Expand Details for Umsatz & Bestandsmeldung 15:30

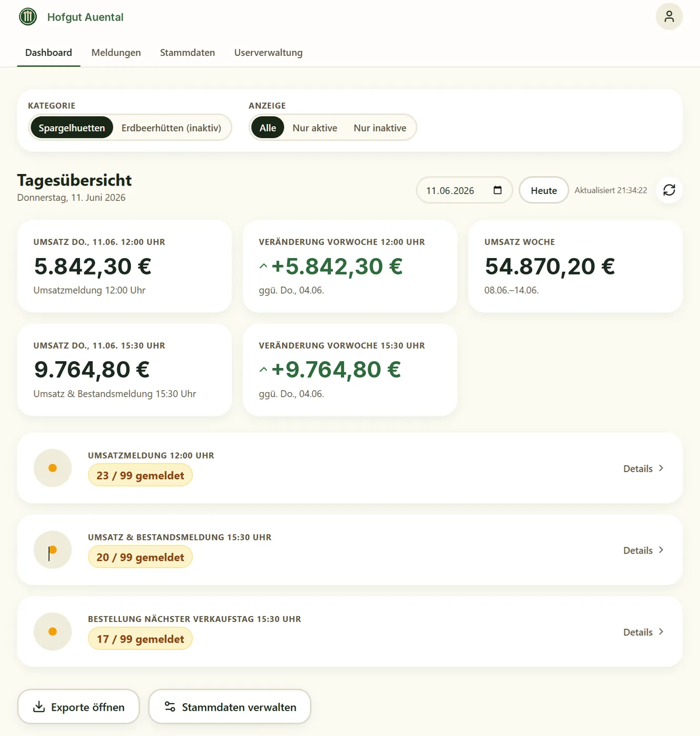pos(643,550)
